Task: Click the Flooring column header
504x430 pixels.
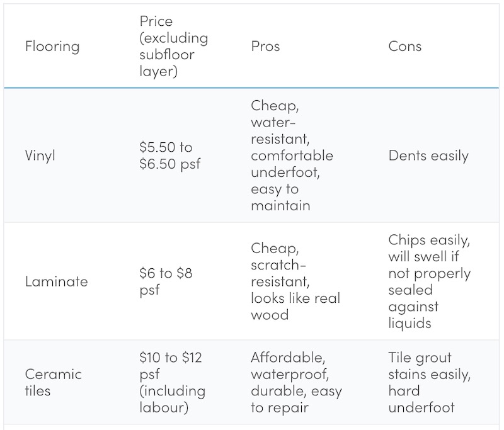Action: click(52, 47)
